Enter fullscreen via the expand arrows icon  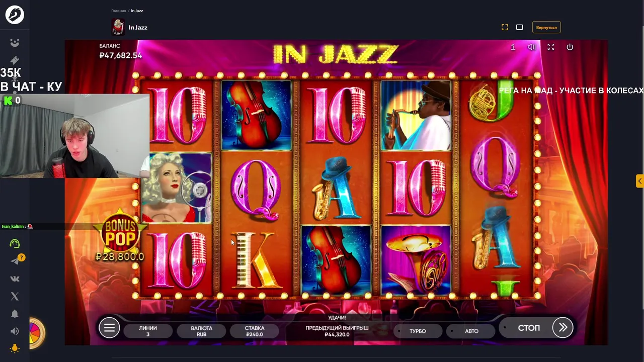coord(551,47)
